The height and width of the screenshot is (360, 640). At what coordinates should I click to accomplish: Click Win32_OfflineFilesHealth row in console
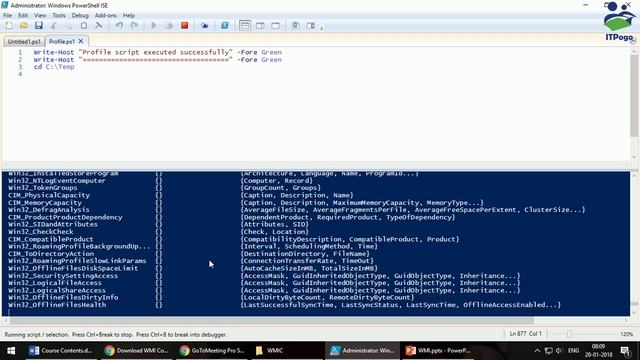tap(284, 305)
